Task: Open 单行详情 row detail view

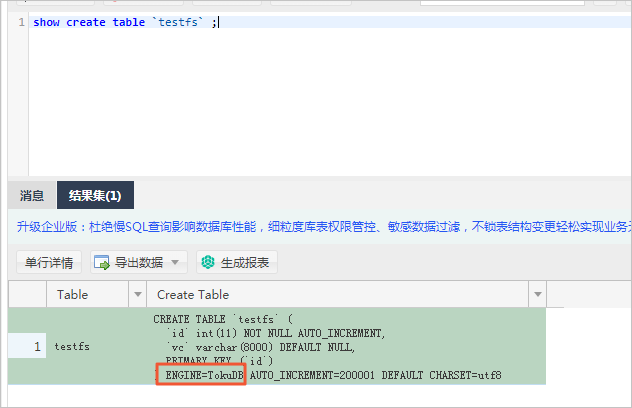Action: [x=49, y=263]
